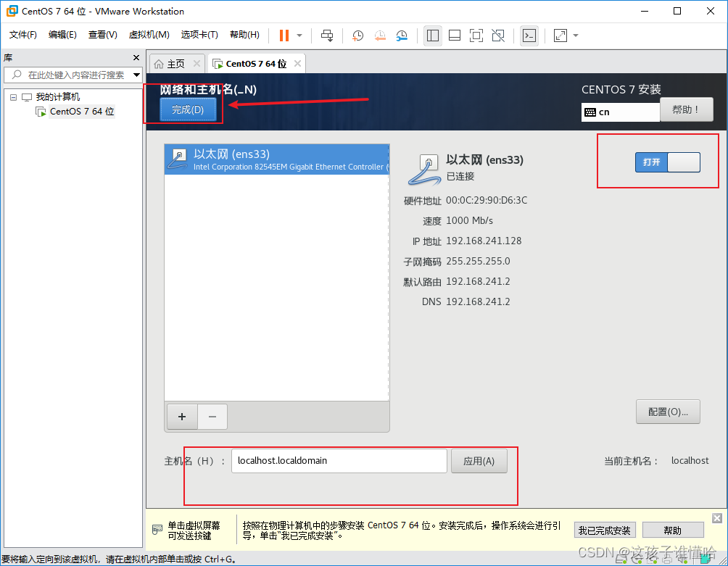Close the yellow installation hint bar
This screenshot has width=728, height=566.
[717, 518]
